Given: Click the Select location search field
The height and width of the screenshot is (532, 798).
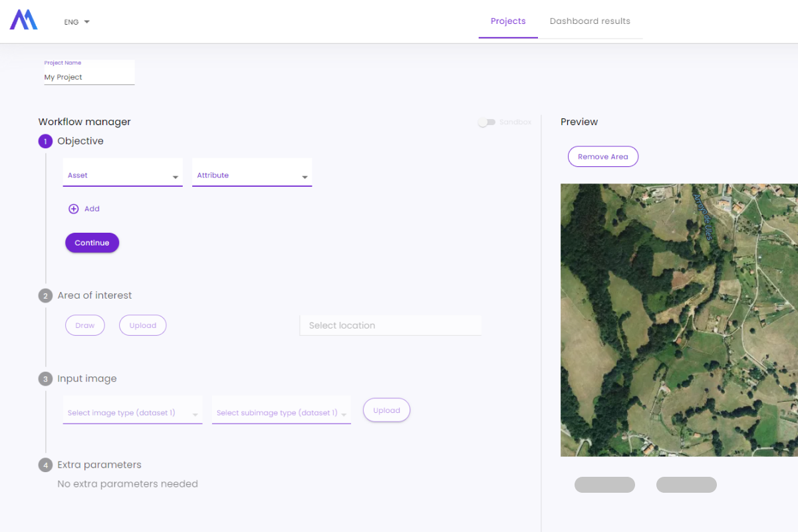Looking at the screenshot, I should click(x=390, y=325).
